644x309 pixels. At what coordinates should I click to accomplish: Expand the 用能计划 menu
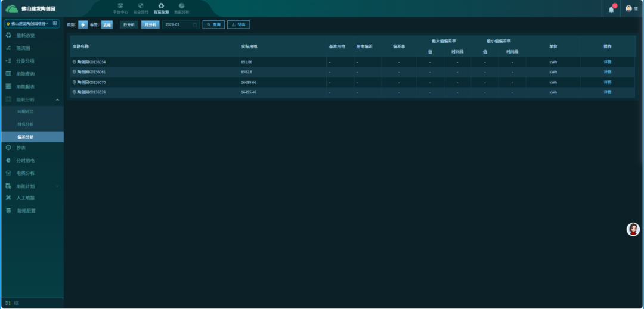pyautogui.click(x=57, y=186)
